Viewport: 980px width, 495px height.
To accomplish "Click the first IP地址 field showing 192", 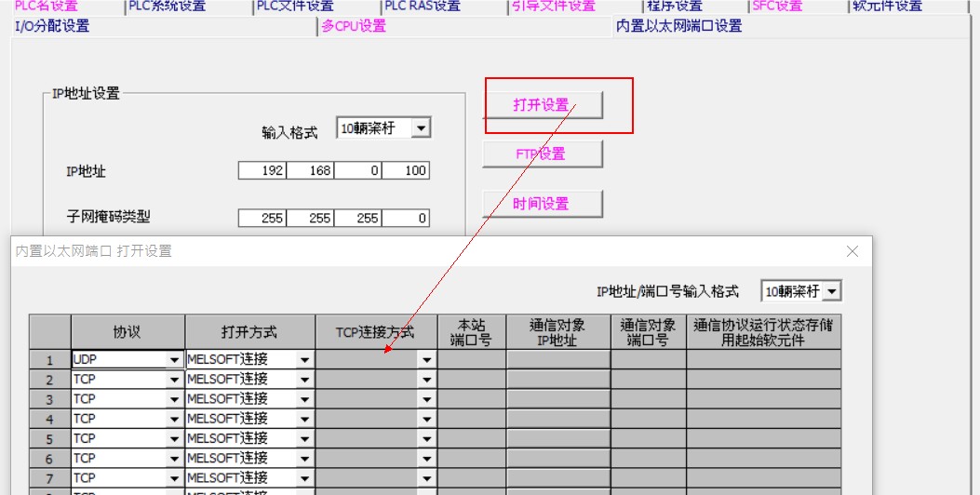I will pos(262,171).
